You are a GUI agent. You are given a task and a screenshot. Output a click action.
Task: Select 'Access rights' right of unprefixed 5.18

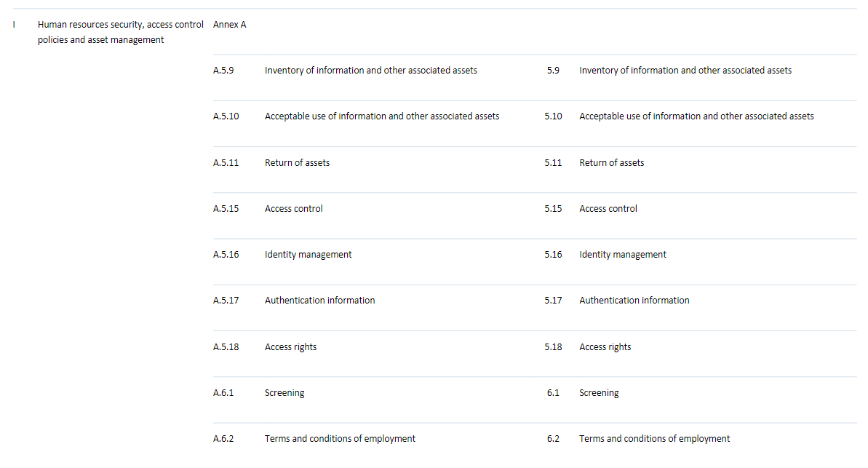click(x=605, y=347)
